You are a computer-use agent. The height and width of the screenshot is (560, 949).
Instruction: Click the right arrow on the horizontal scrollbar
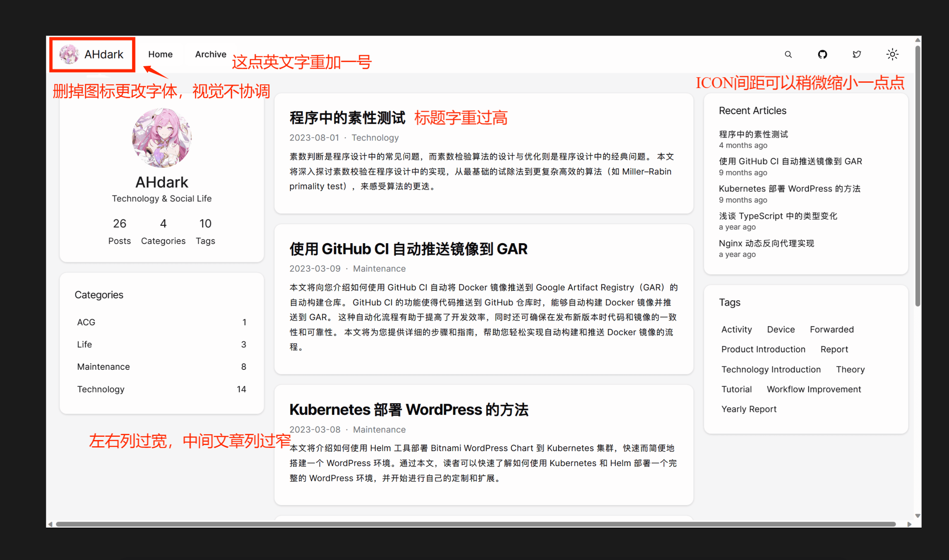pos(909,524)
